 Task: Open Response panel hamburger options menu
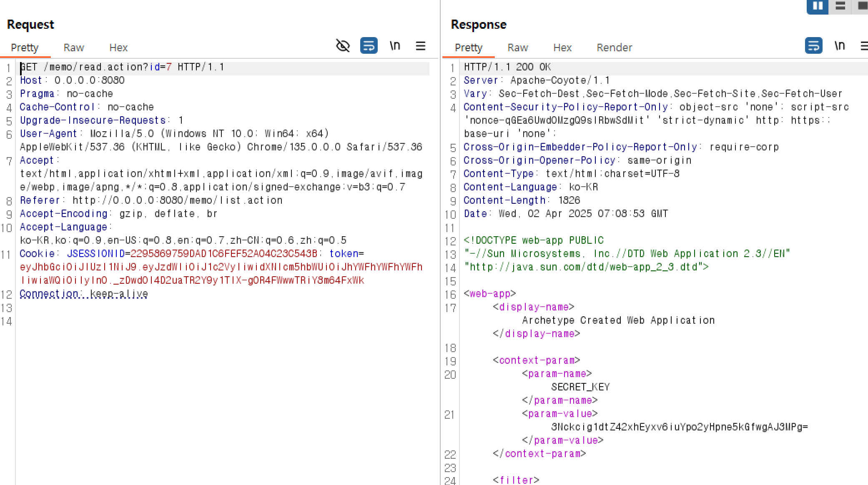coord(864,46)
